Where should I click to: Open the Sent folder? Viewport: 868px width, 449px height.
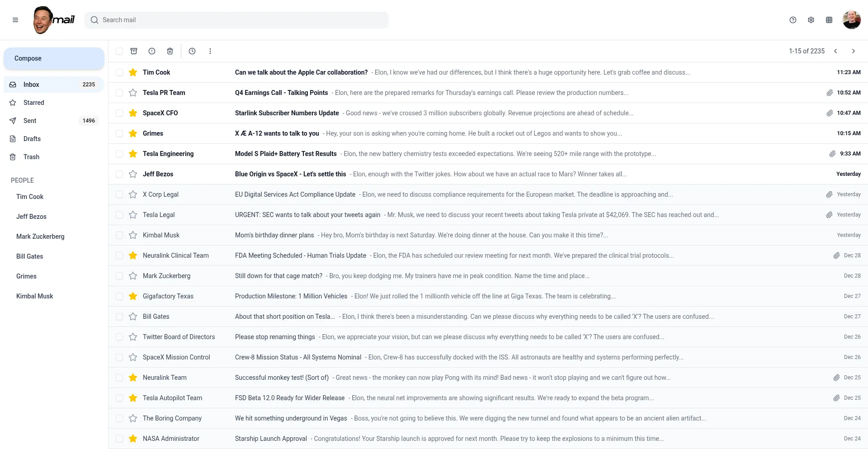point(30,121)
